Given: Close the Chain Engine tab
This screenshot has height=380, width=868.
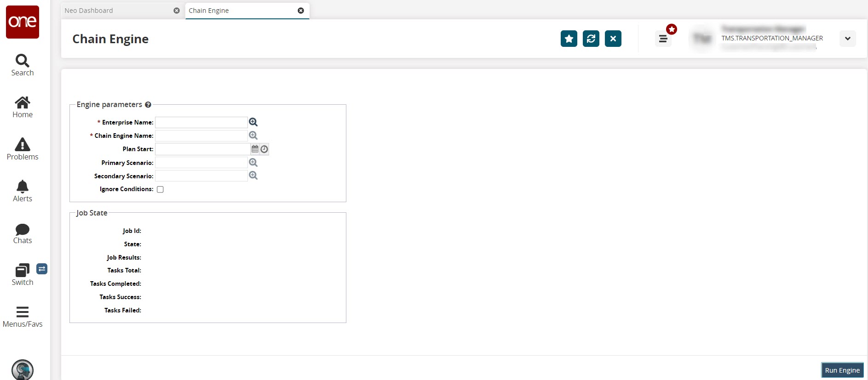Looking at the screenshot, I should [301, 11].
